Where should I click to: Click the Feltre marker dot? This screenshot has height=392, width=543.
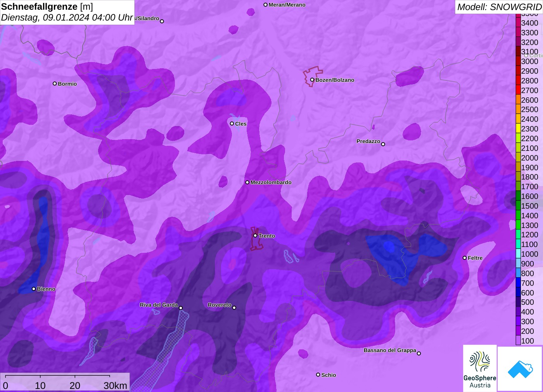click(x=465, y=258)
